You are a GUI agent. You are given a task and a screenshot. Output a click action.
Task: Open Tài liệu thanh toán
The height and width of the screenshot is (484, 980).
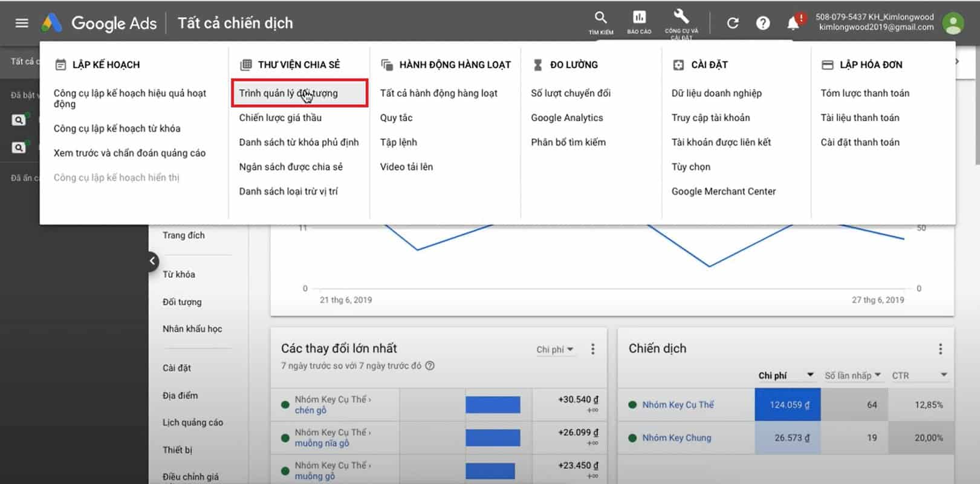click(x=860, y=118)
